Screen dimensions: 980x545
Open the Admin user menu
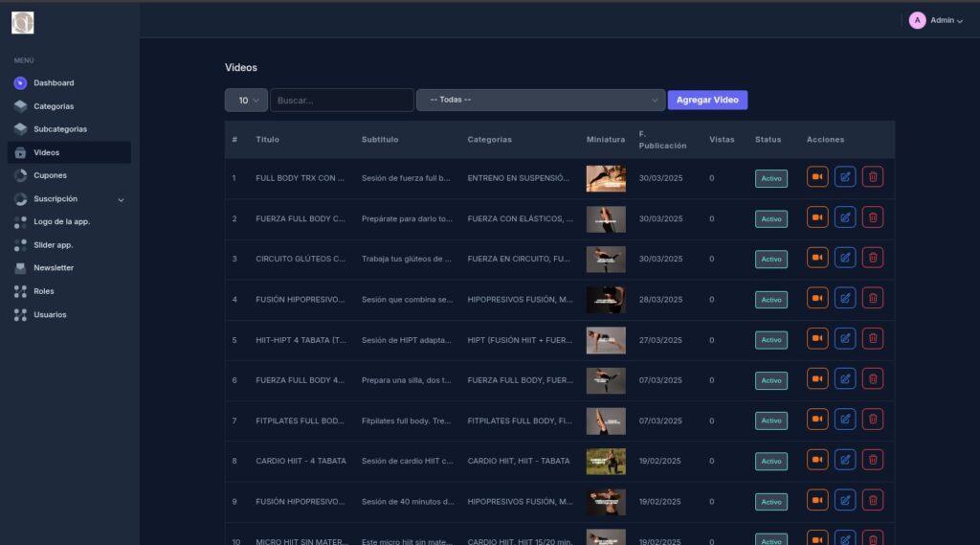(936, 21)
